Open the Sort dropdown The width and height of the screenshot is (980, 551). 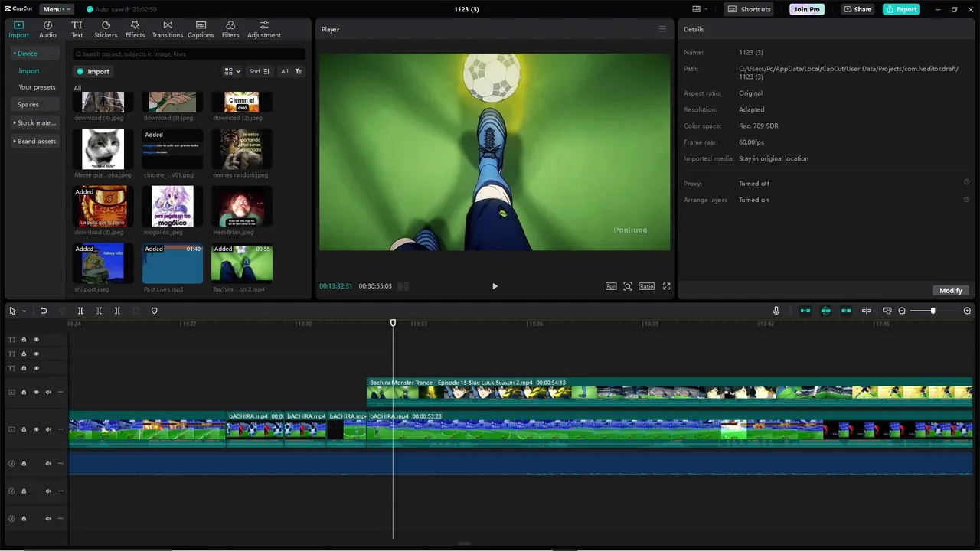260,71
